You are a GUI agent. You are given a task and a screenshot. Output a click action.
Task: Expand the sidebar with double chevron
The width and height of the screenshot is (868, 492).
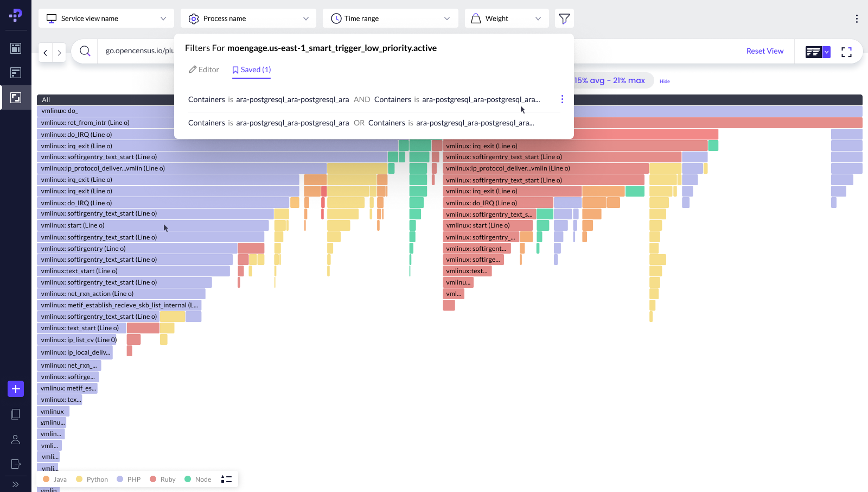(16, 484)
